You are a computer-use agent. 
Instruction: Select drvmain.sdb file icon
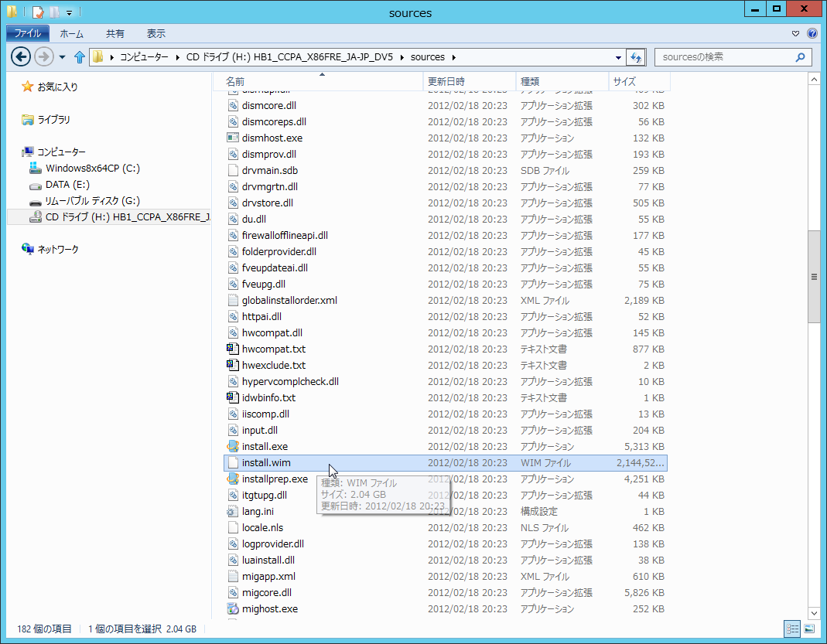tap(233, 170)
